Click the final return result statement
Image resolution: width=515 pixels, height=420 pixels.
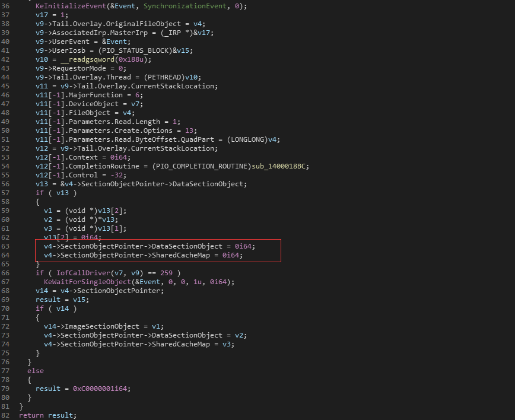pos(47,415)
